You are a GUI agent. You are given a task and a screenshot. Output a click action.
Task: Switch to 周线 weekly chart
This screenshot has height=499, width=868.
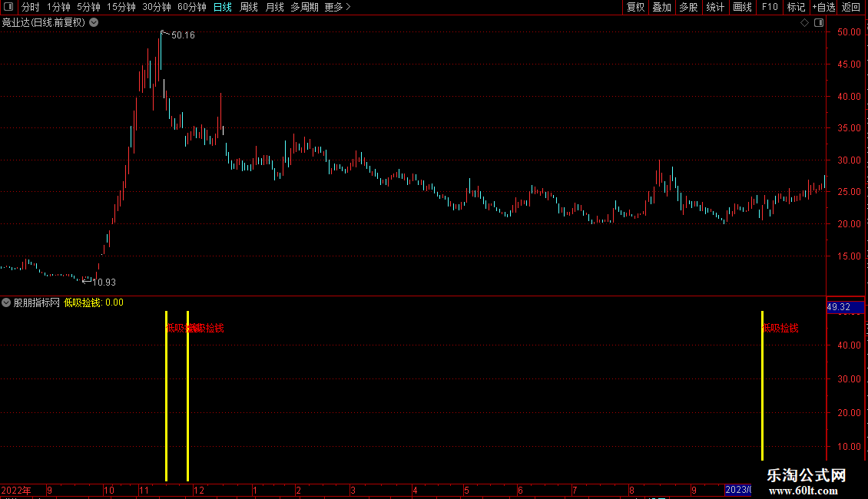tap(249, 7)
